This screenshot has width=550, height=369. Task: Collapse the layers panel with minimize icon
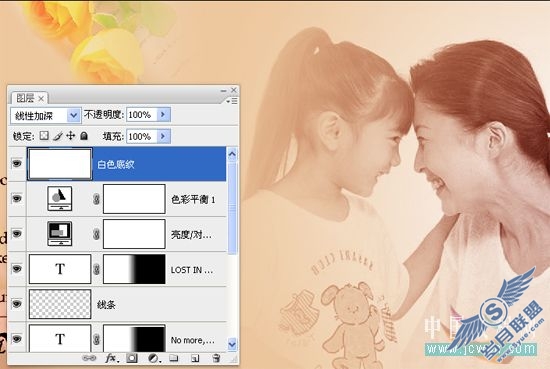pyautogui.click(x=223, y=91)
